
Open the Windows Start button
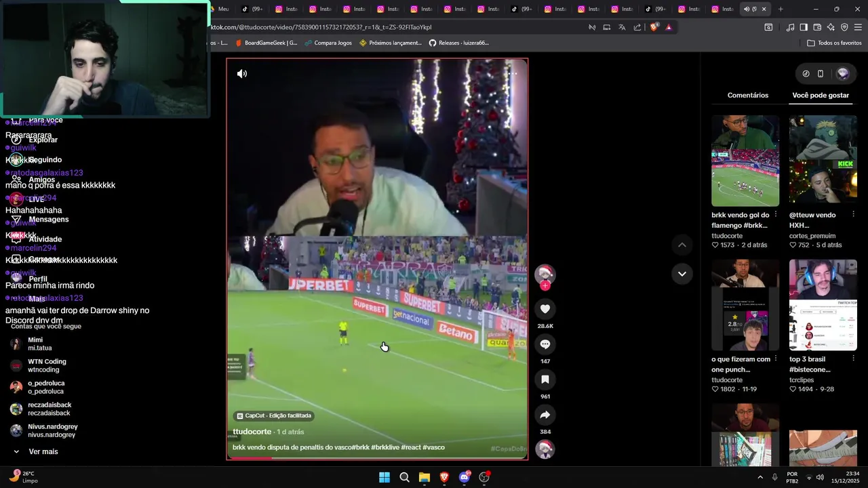pos(384,477)
